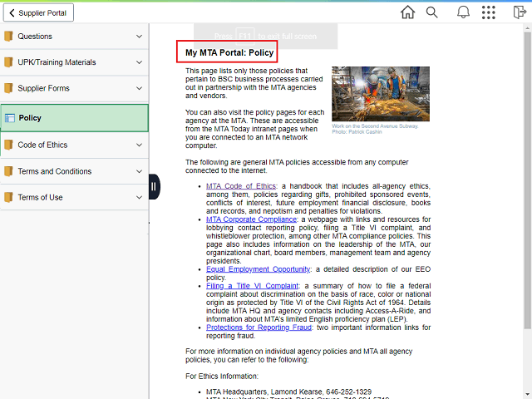The image size is (532, 399).
Task: Expand the Supplier Forms chevron
Action: pyautogui.click(x=139, y=88)
